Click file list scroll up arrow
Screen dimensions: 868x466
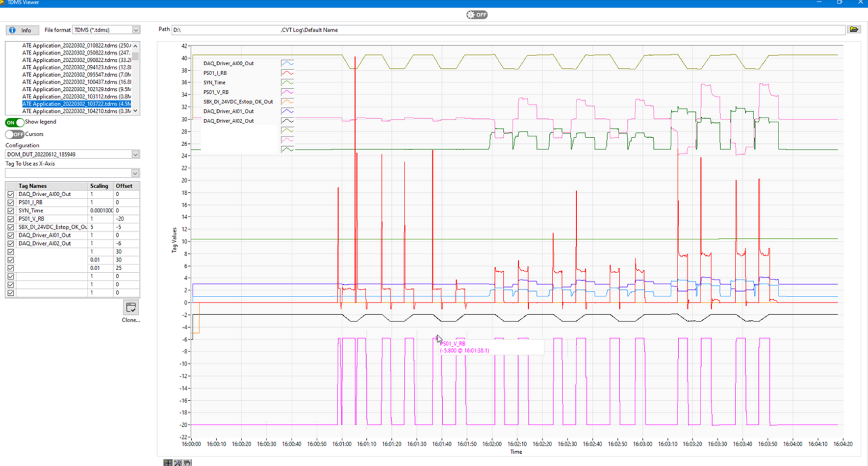[135, 46]
